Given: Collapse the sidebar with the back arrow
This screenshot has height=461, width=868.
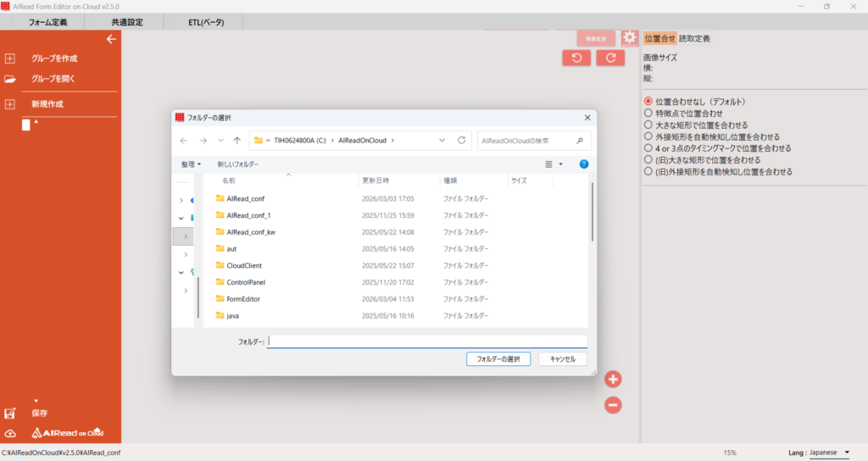Looking at the screenshot, I should [x=111, y=39].
